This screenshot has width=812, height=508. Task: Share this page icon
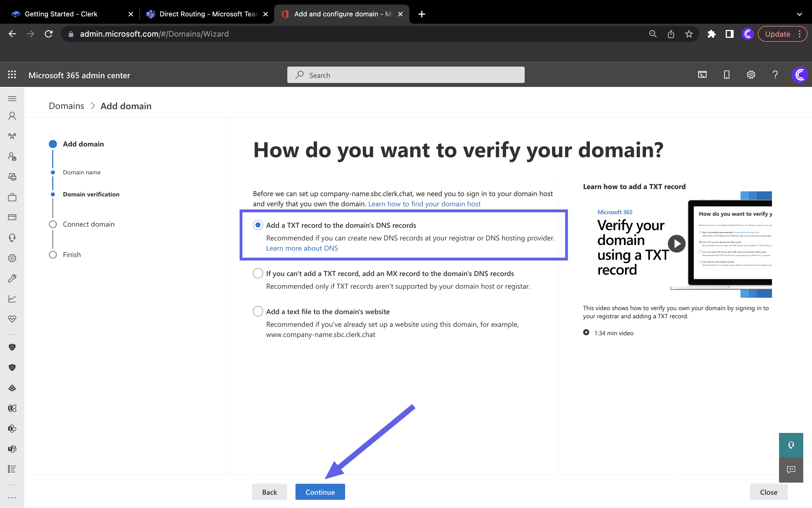tap(671, 34)
